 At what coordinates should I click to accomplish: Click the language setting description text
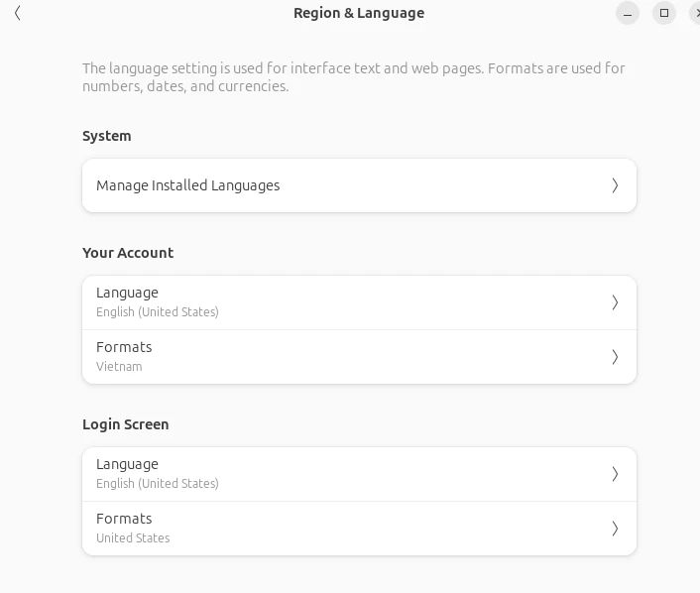(x=353, y=77)
